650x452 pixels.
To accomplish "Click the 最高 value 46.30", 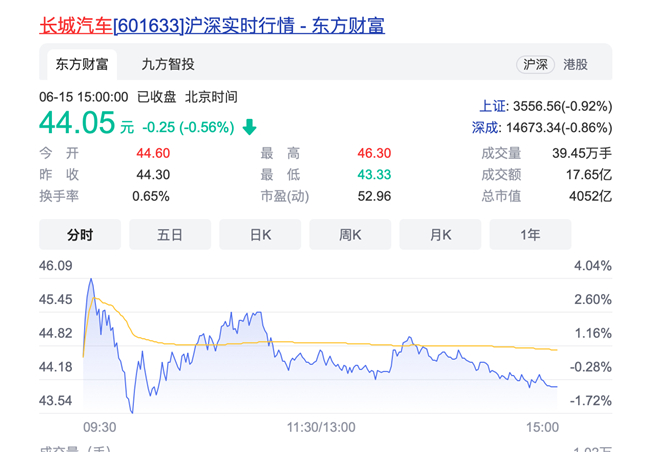I will click(x=374, y=153).
